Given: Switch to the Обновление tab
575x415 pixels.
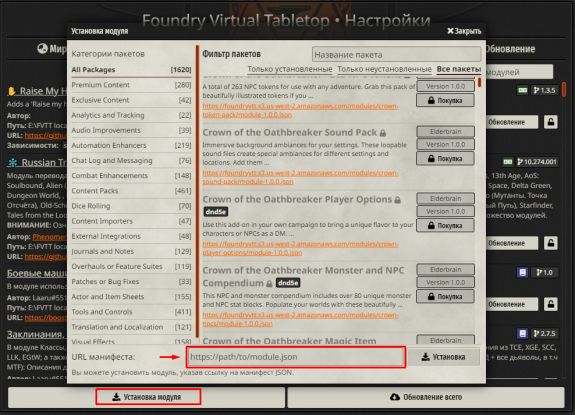Looking at the screenshot, I should pos(510,49).
